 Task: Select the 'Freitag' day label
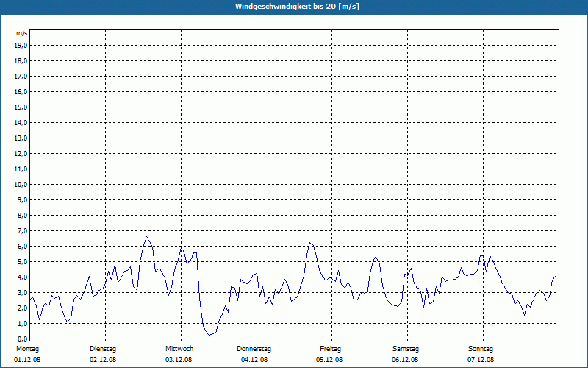[330, 349]
